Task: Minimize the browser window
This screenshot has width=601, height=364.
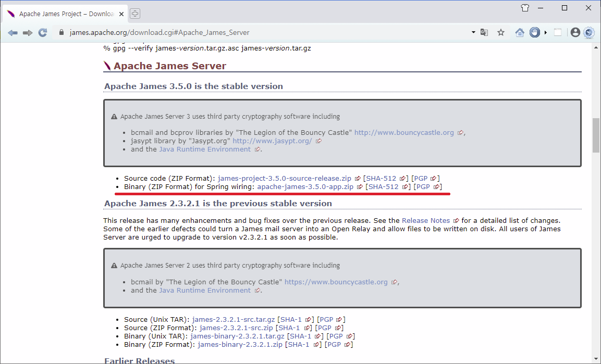Action: [541, 8]
